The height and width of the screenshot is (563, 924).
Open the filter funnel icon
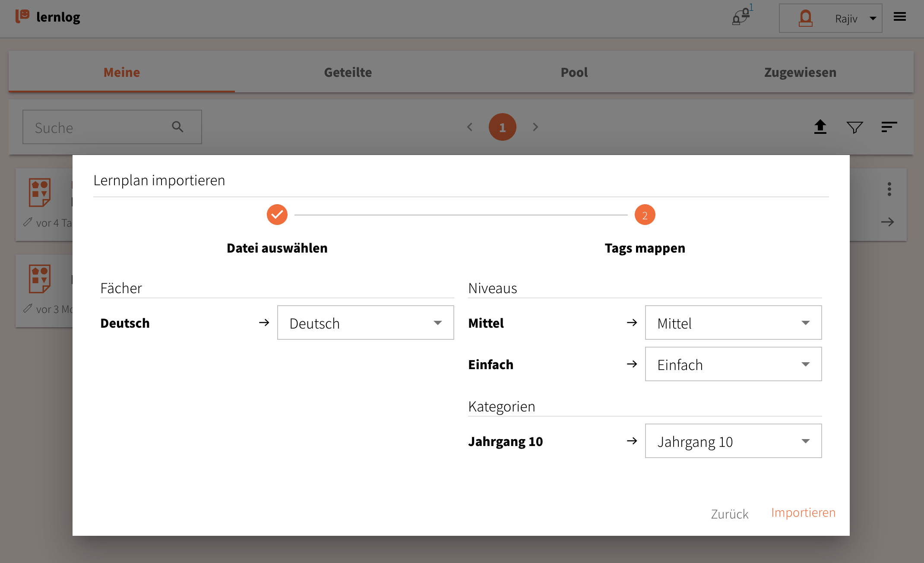click(854, 127)
